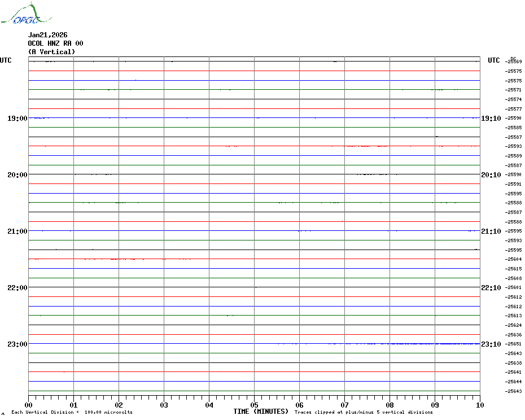Click the -25651 DC offset value
Screen dimensions: 525x420
click(514, 344)
